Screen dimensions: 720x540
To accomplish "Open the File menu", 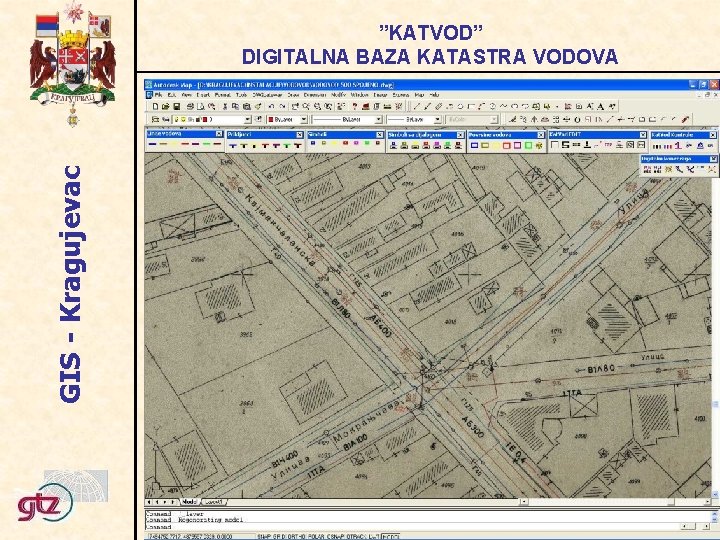I will (158, 95).
